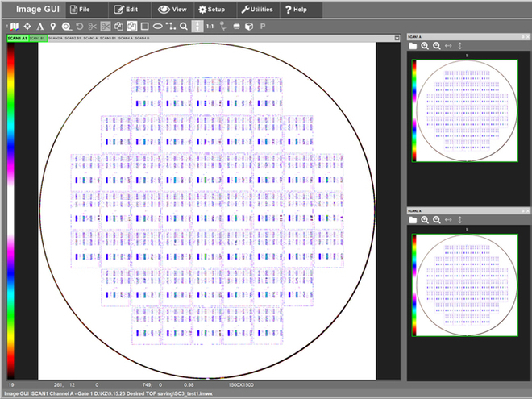Choose the ellipse selection tool
The image size is (532, 399).
[x=157, y=27]
